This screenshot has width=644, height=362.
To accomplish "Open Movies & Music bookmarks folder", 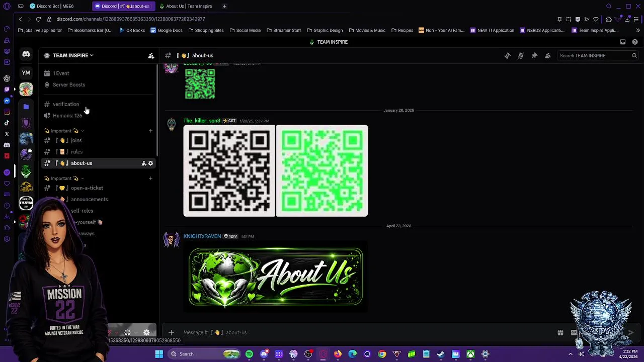I will 367,31.
